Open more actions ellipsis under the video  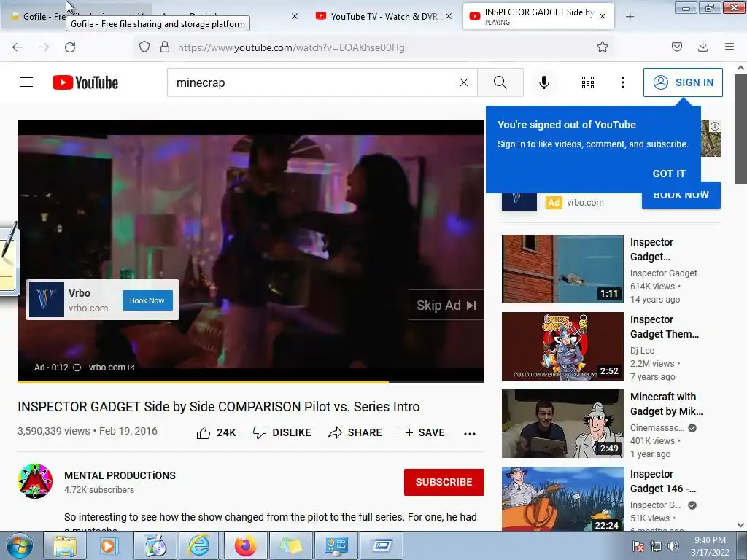(470, 433)
